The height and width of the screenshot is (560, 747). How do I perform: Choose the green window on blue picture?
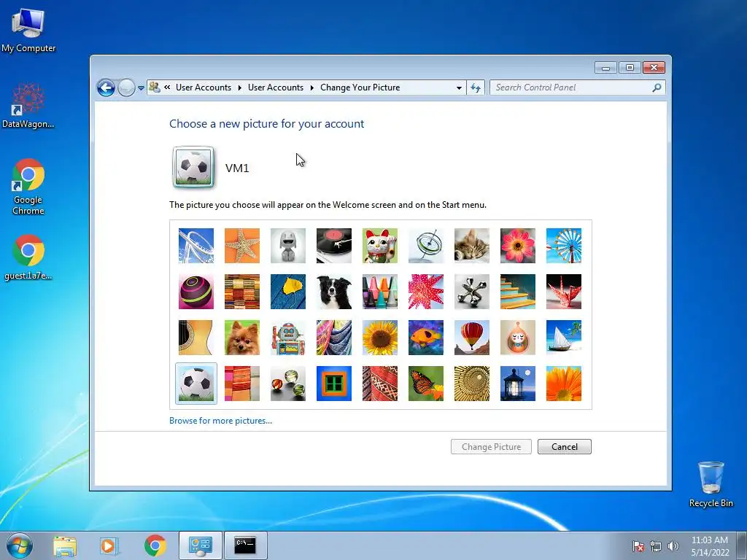(x=334, y=384)
